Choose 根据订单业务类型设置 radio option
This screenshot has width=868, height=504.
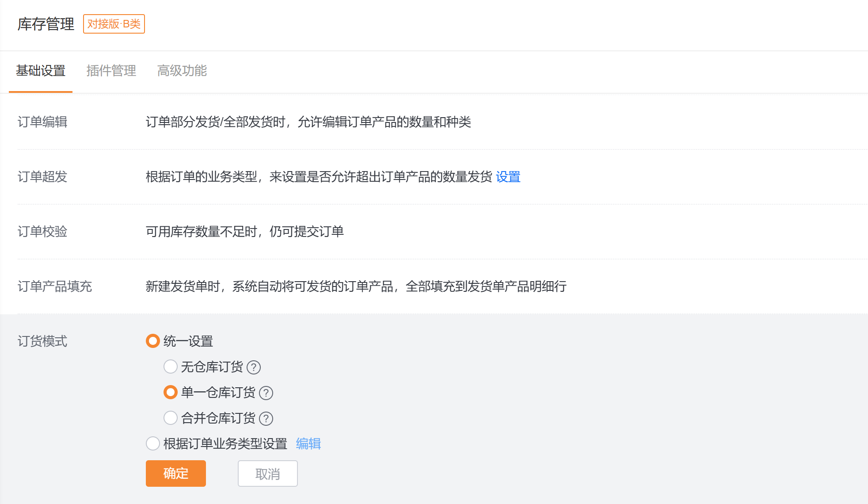pyautogui.click(x=153, y=443)
